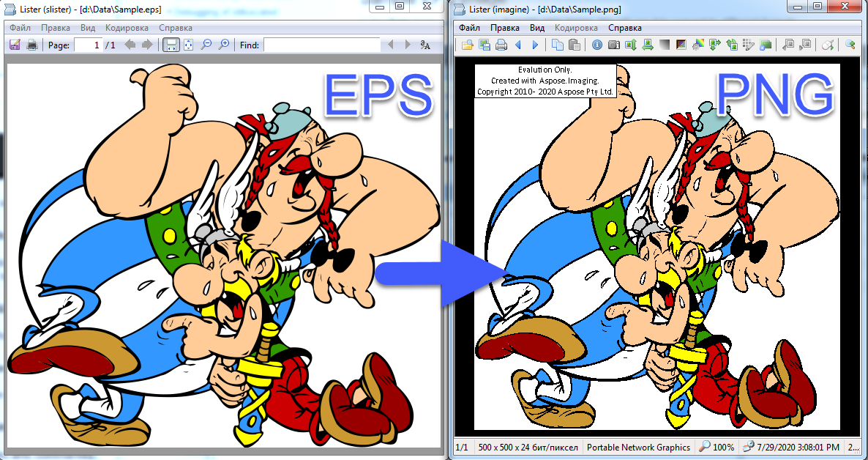The width and height of the screenshot is (868, 460).
Task: Find previous match arrow in slister
Action: 390,45
